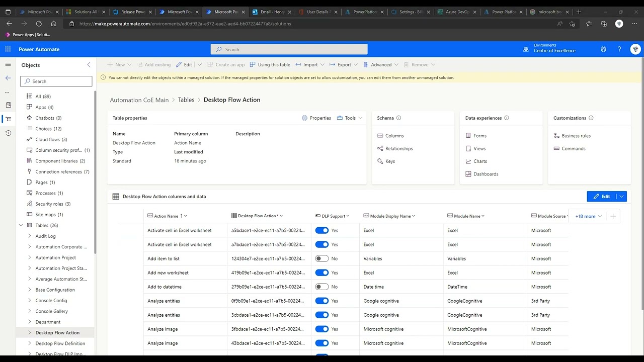Open the browser settings and more ellipsis

tap(635, 24)
